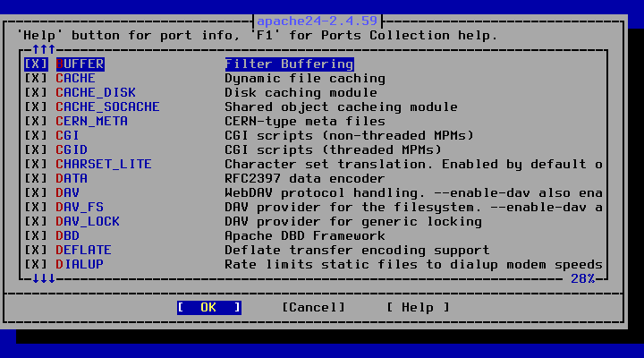Click the apache24-2.4.59 dialog title

click(x=317, y=21)
